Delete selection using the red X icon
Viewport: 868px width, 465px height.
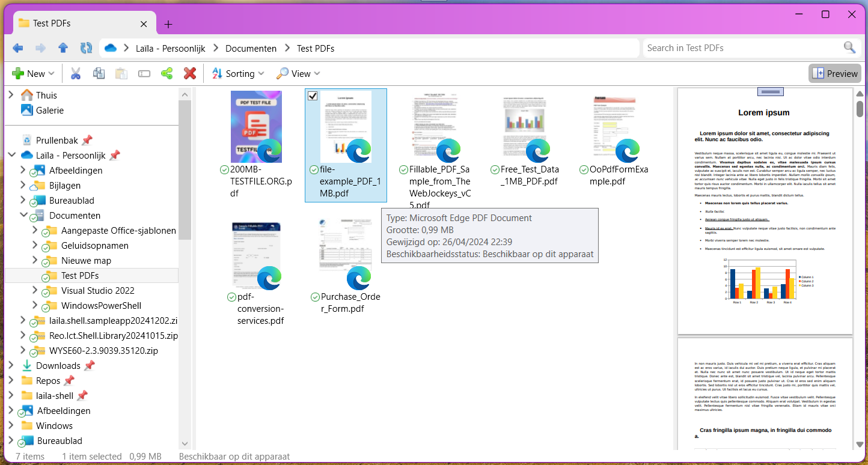(x=190, y=73)
